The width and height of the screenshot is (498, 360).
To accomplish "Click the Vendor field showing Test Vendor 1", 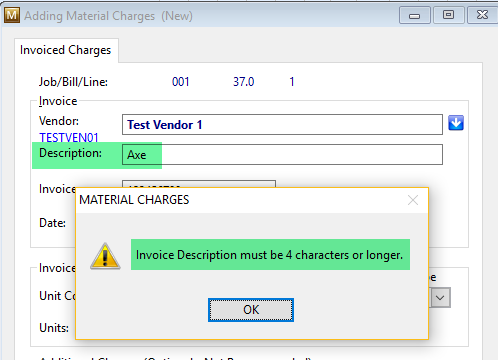I will pyautogui.click(x=282, y=125).
